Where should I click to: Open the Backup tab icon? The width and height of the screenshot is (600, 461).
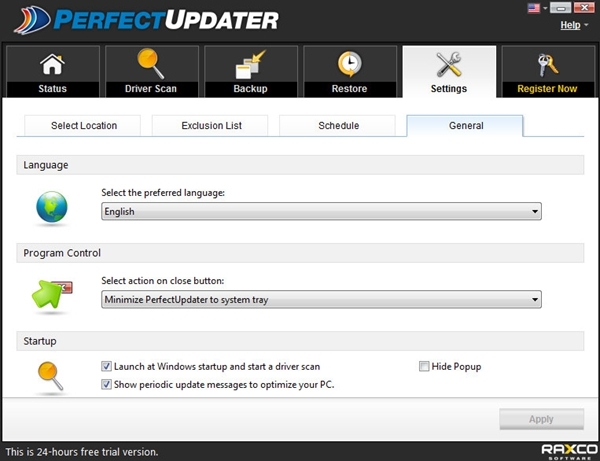tap(250, 65)
